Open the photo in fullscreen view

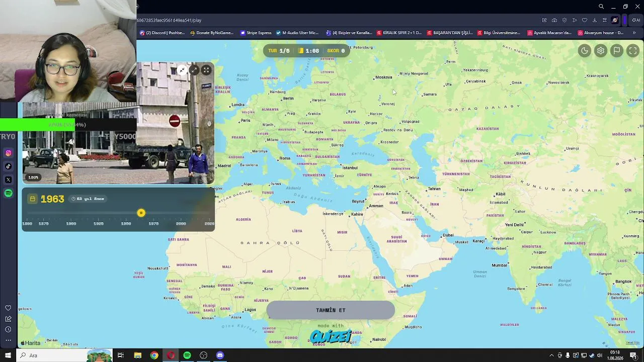click(206, 70)
